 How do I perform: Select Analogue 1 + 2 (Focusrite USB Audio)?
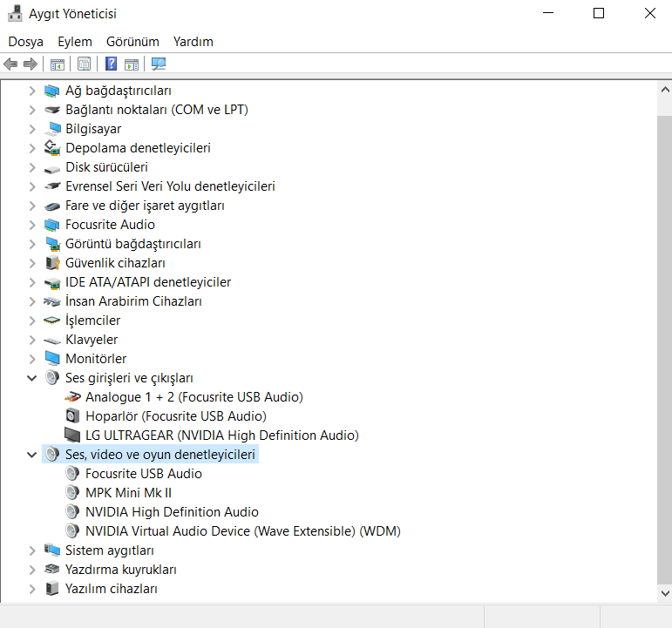pos(194,397)
